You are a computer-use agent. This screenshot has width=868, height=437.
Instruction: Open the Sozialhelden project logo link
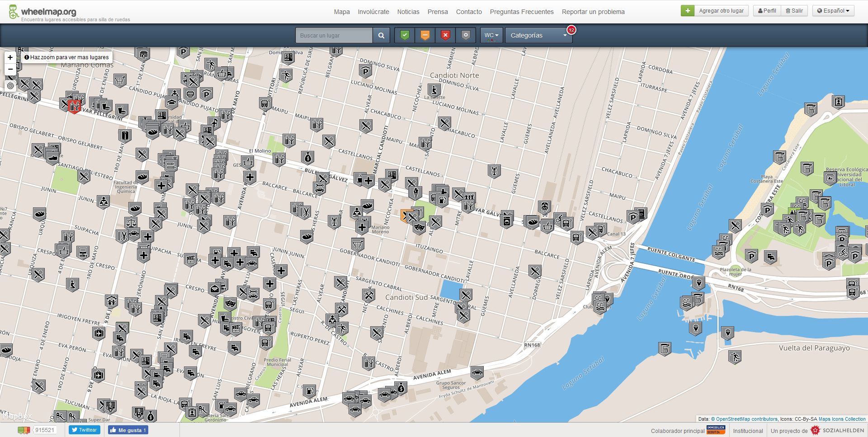click(837, 430)
